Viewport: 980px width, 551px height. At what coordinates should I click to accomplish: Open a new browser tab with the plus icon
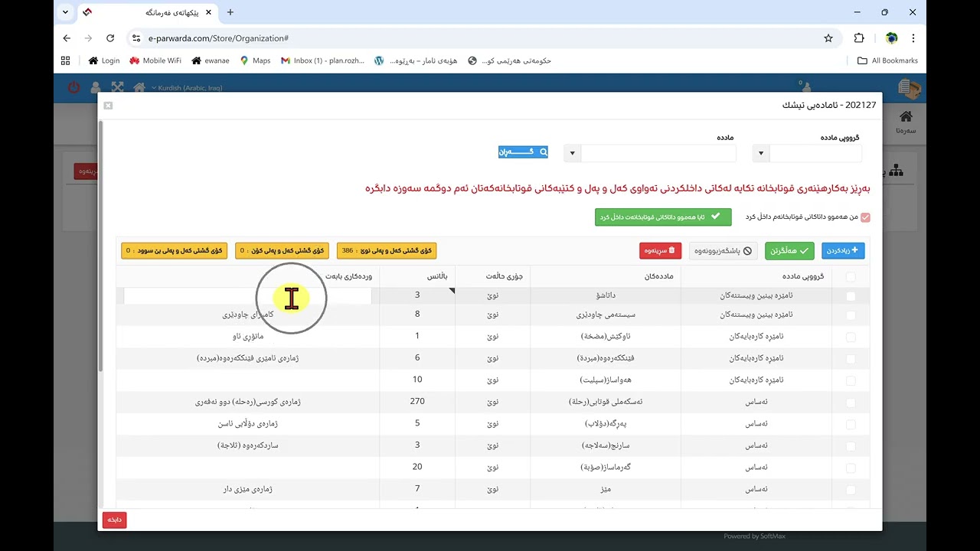[230, 12]
